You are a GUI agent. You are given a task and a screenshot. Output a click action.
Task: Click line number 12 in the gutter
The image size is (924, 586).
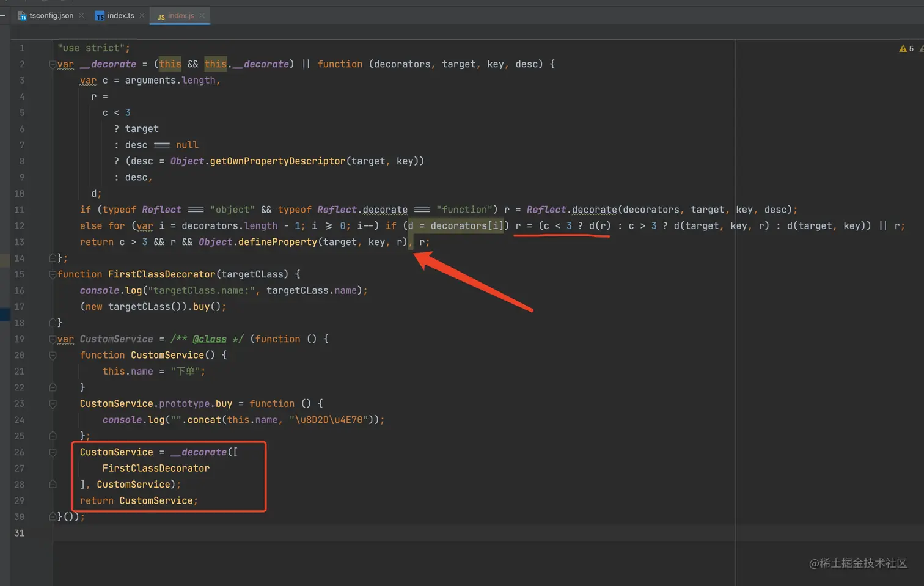[x=19, y=226]
